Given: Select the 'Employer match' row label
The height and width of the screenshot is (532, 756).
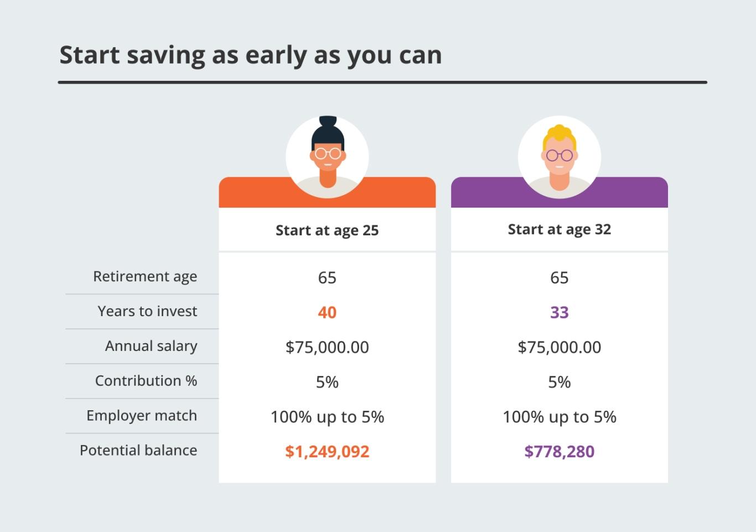Looking at the screenshot, I should pyautogui.click(x=142, y=416).
